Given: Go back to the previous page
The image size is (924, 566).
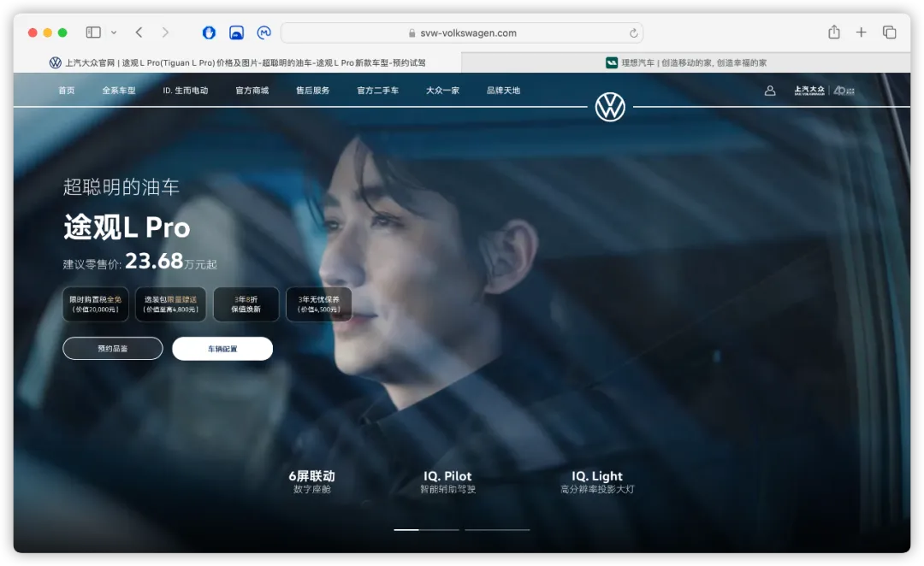Looking at the screenshot, I should click(139, 32).
